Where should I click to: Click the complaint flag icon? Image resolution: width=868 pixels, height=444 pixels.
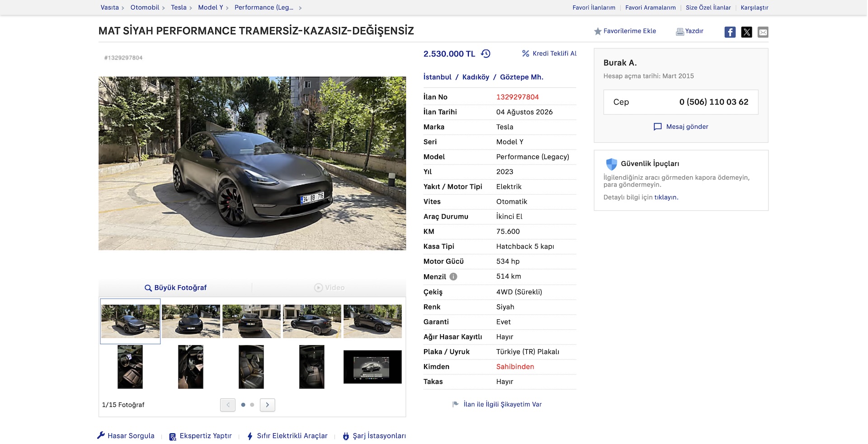(x=456, y=404)
